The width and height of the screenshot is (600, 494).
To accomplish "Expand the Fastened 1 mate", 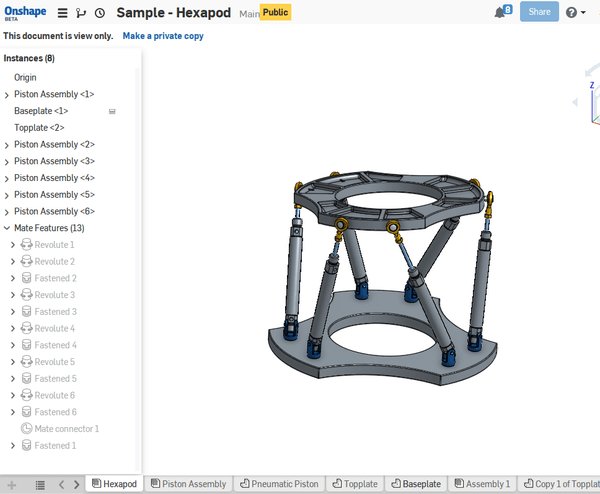I will (13, 446).
